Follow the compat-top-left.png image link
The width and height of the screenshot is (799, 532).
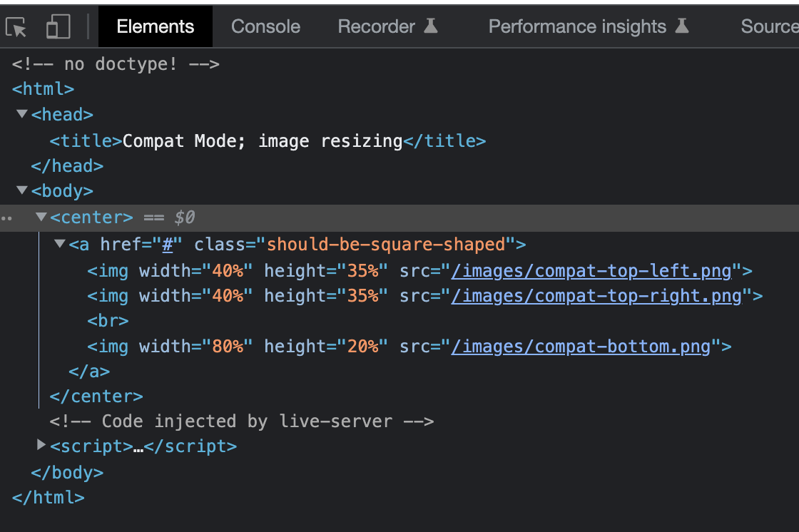coord(591,270)
